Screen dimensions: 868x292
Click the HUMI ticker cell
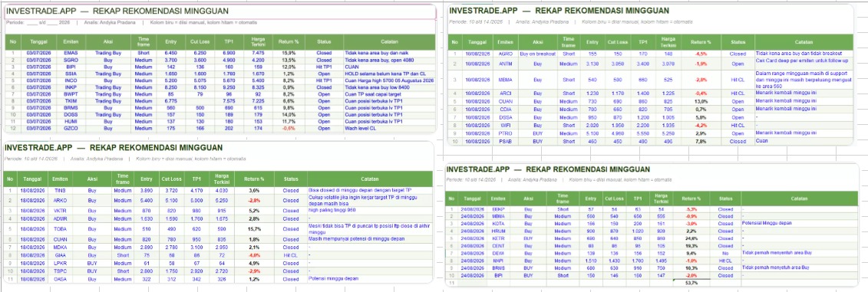click(71, 121)
